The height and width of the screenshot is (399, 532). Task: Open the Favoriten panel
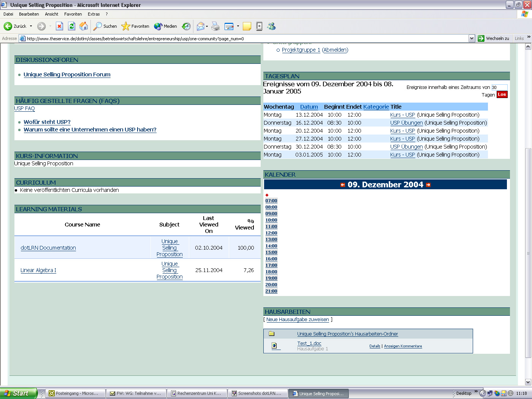(x=135, y=26)
